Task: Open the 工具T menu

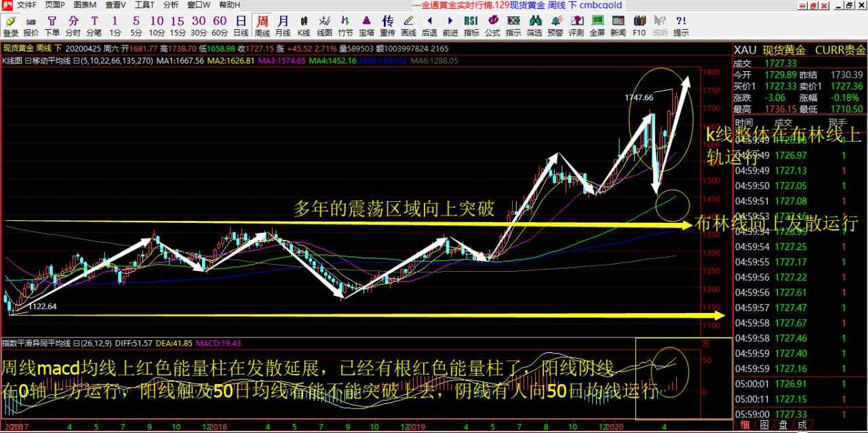Action: pyautogui.click(x=144, y=5)
